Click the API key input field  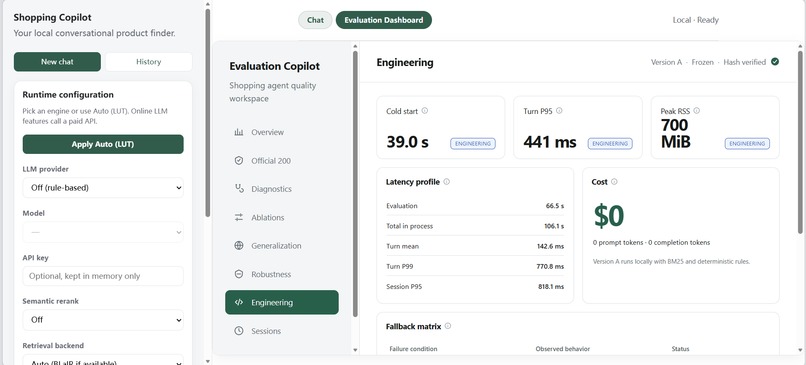(103, 276)
